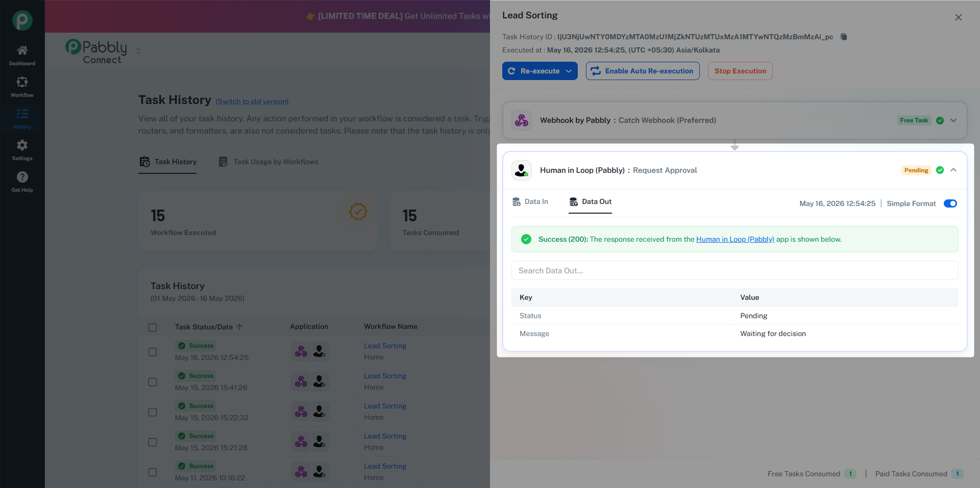Click the Workflow Name column header
The image size is (980, 488).
coord(390,327)
